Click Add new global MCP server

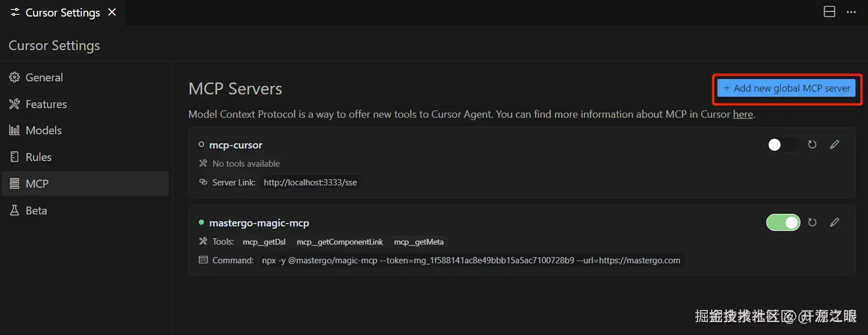[786, 88]
